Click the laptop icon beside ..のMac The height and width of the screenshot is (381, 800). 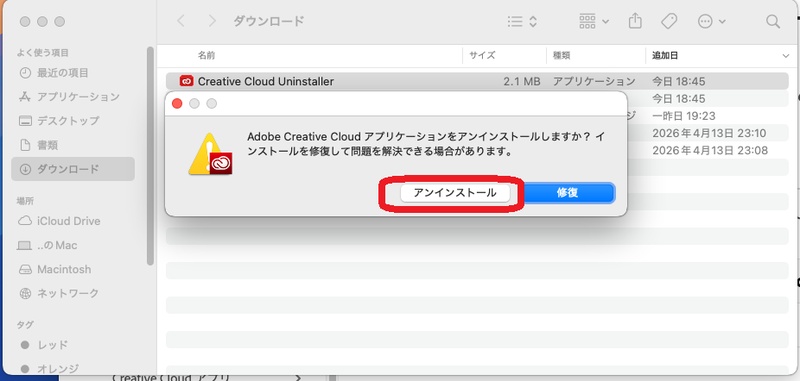[x=25, y=245]
